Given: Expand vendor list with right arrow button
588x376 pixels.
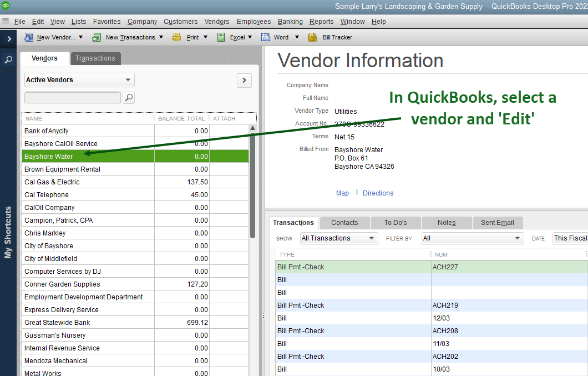Looking at the screenshot, I should point(244,80).
